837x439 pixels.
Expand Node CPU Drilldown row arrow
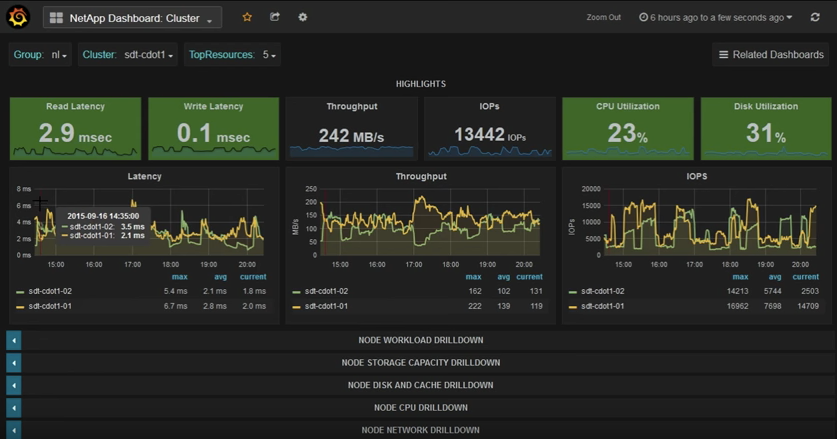point(14,408)
